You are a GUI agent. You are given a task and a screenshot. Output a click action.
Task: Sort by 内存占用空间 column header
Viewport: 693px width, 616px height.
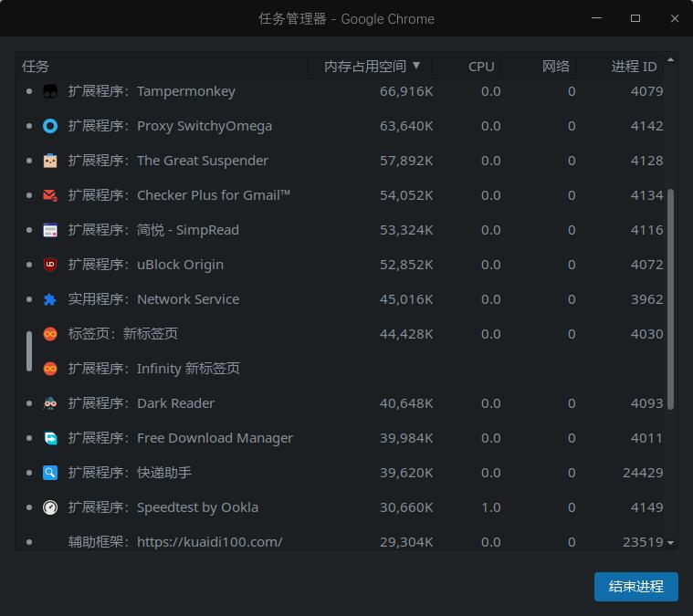(371, 67)
